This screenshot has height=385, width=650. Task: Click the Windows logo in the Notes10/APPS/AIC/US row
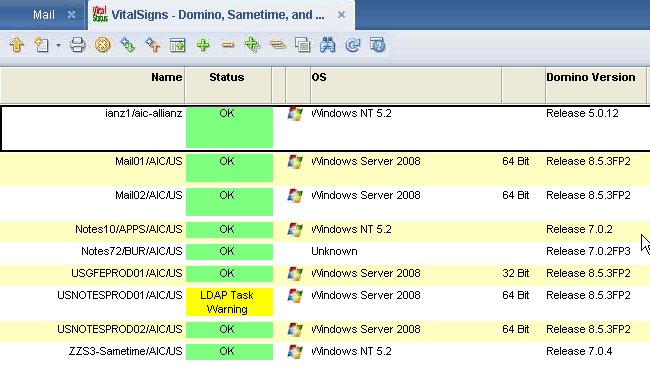[295, 230]
